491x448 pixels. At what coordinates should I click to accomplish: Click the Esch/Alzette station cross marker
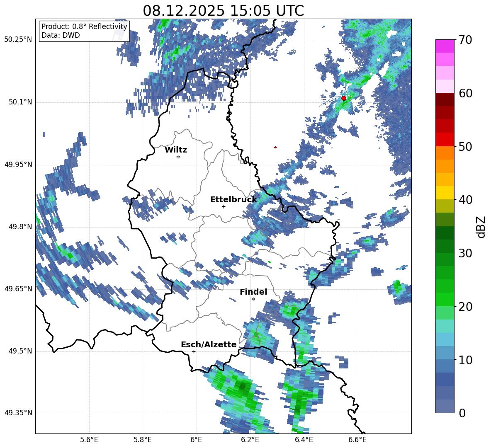194,351
